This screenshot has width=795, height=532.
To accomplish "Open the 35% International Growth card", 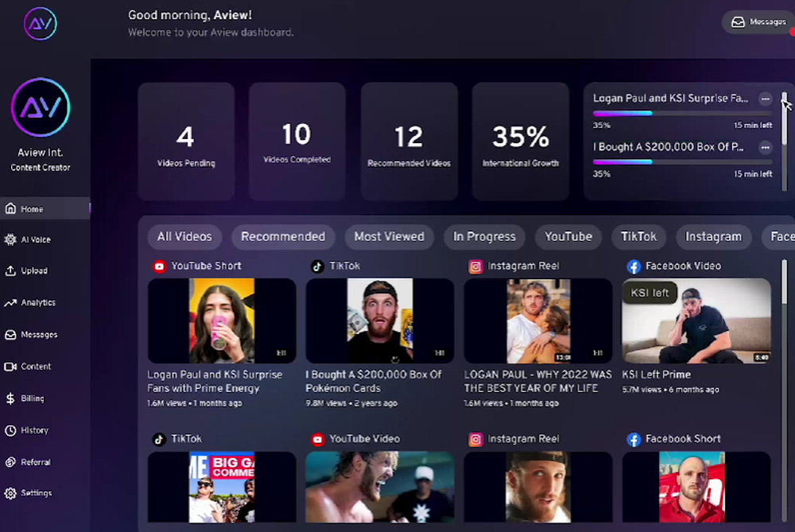I will [x=521, y=142].
